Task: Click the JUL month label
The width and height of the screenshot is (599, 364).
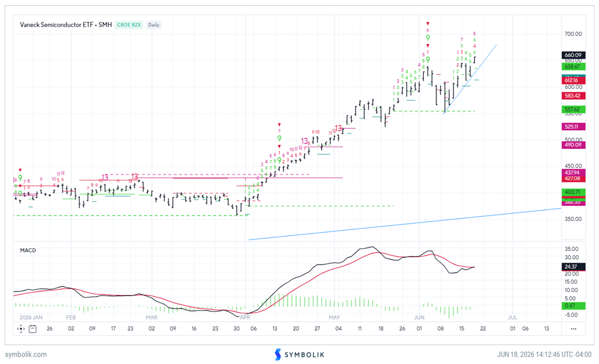Action: click(512, 317)
